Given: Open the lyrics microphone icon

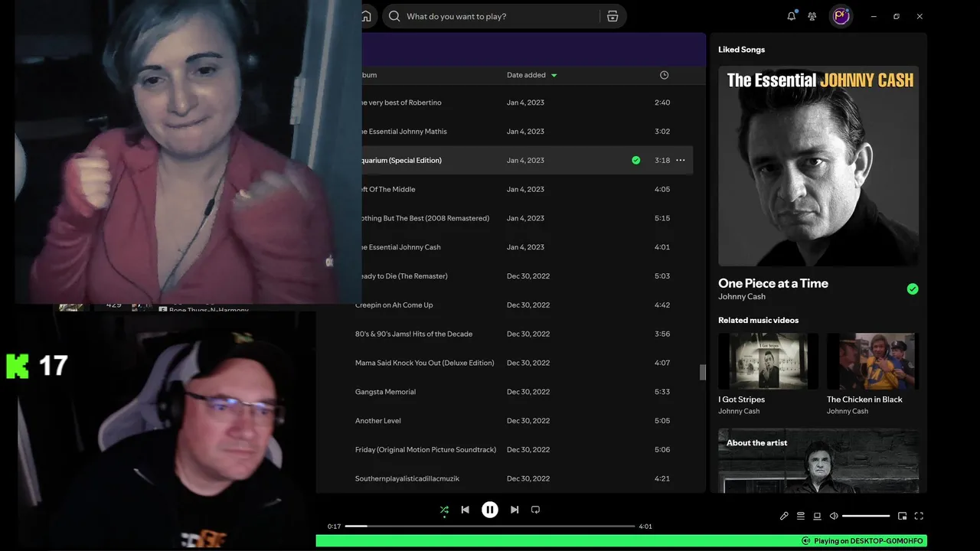Looking at the screenshot, I should 784,516.
